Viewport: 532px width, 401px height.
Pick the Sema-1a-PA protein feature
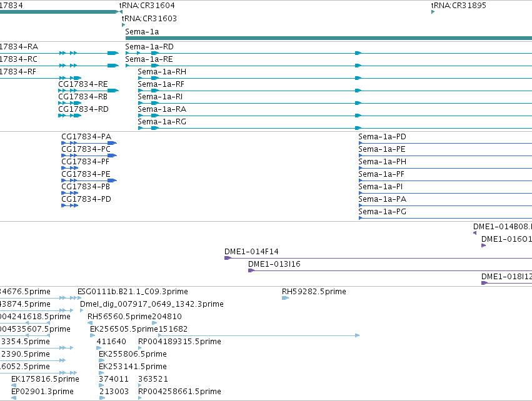click(x=382, y=199)
